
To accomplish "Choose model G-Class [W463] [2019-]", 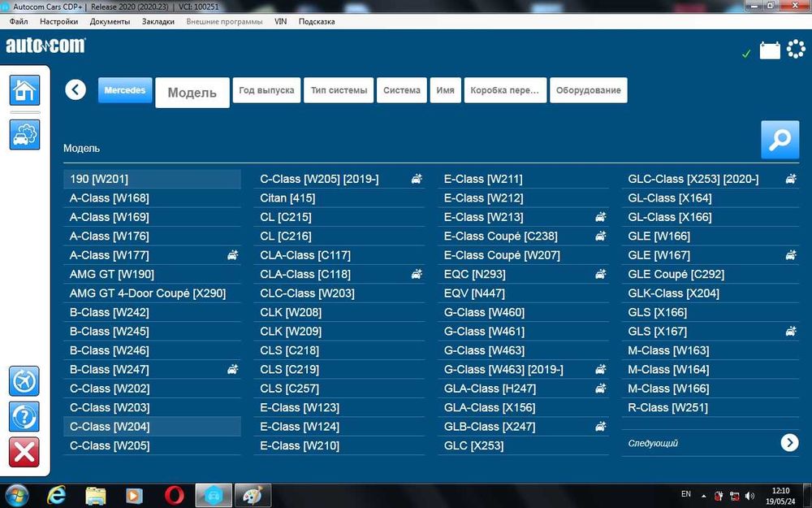I will [x=523, y=369].
